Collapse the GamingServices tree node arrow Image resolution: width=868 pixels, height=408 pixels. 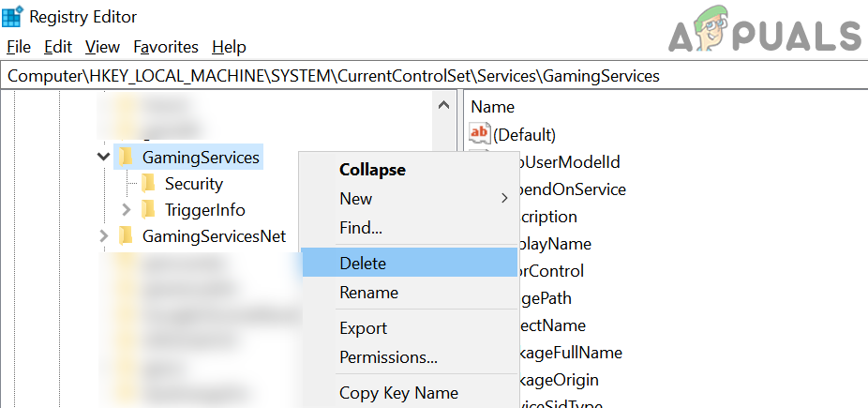pos(103,157)
